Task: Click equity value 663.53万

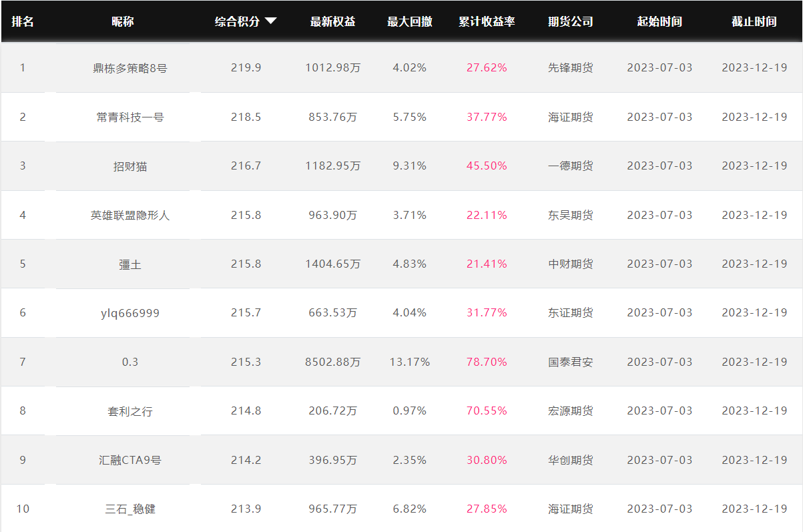Action: (333, 312)
